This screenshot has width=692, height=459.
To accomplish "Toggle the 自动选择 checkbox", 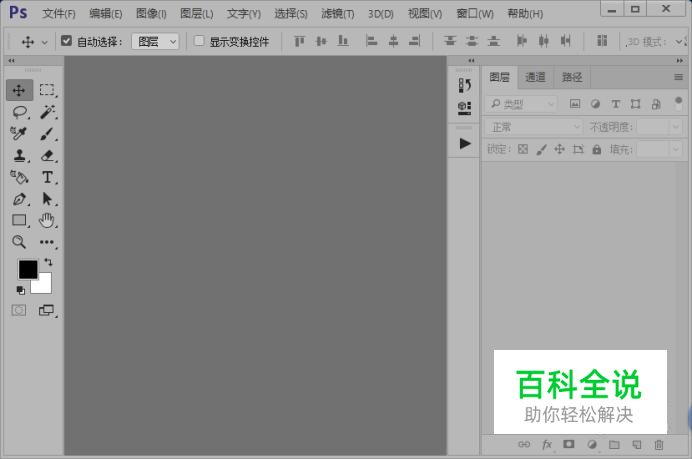I will [x=66, y=41].
